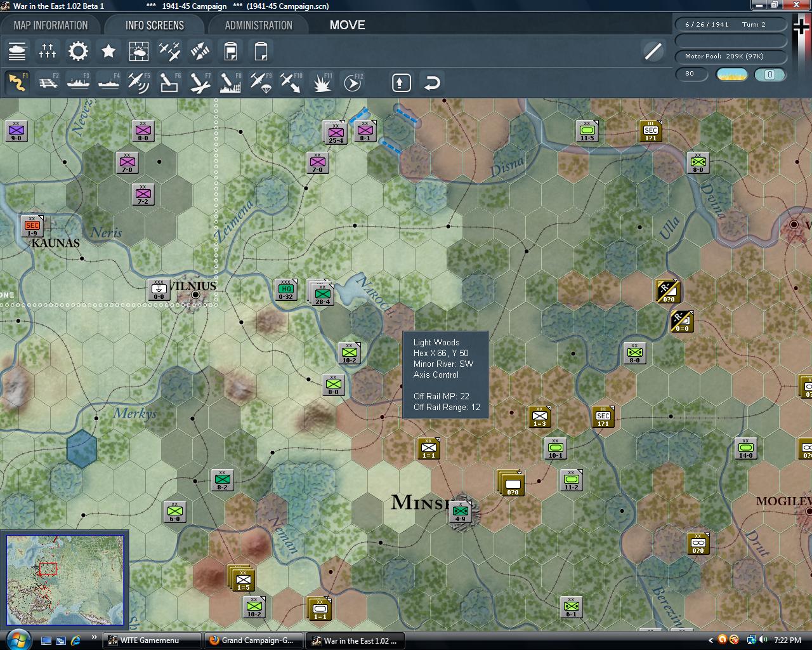Select the 4-9 unit in Minsk

(461, 512)
